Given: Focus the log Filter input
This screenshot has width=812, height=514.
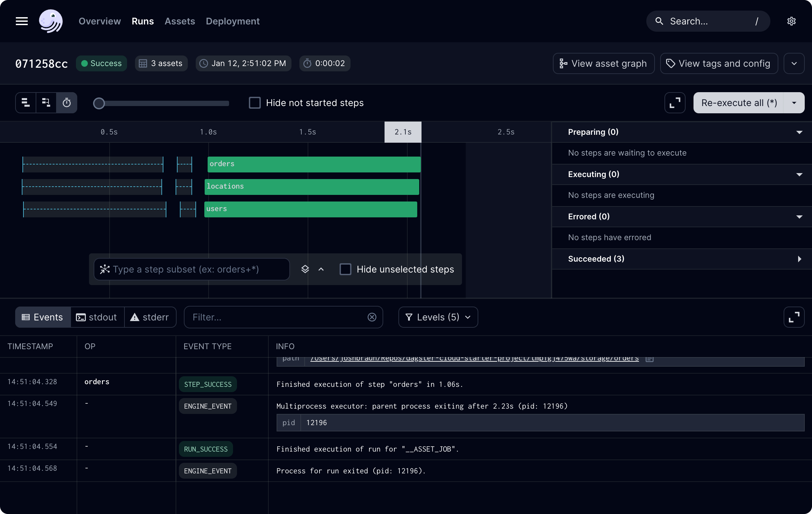Looking at the screenshot, I should [283, 317].
